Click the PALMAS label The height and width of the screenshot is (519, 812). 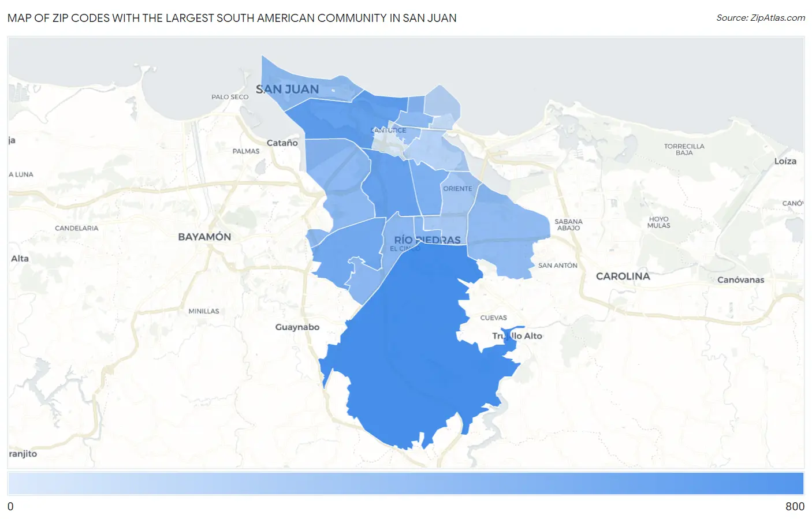click(x=246, y=151)
